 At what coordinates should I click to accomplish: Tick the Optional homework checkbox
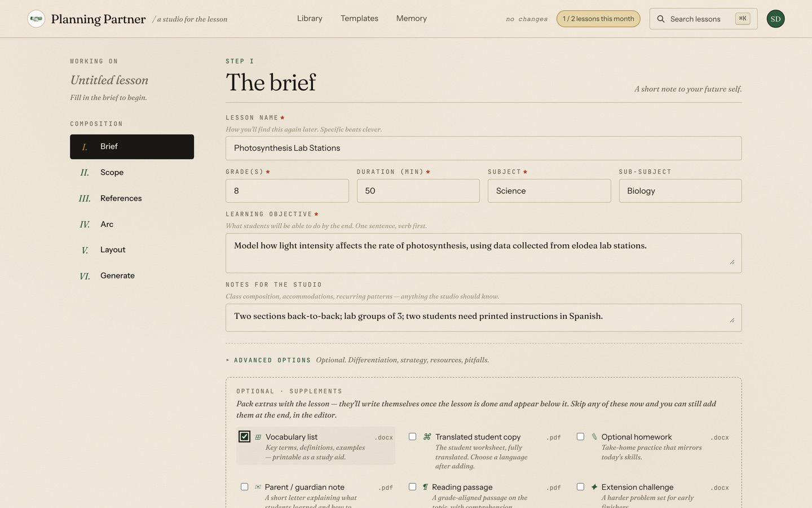tap(580, 436)
